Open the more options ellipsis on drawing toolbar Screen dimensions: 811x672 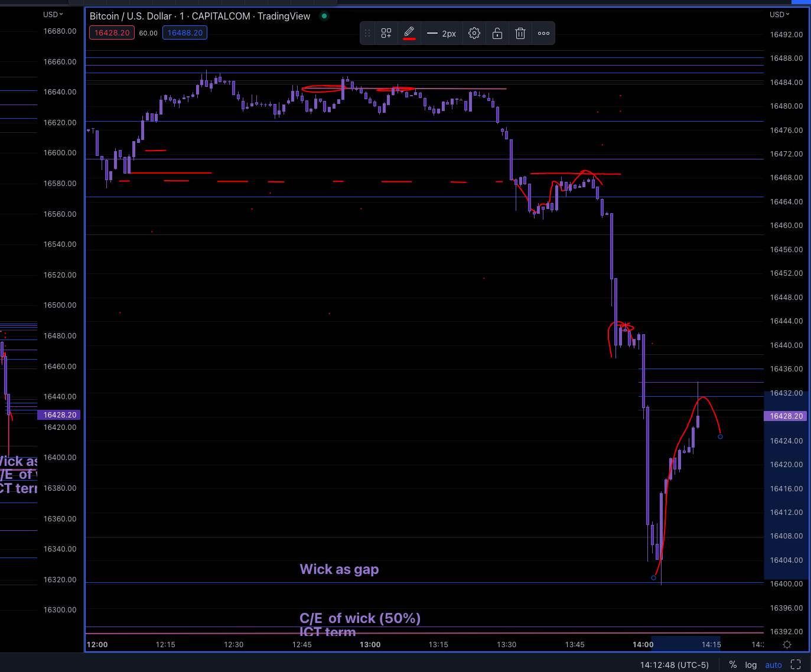(x=543, y=33)
